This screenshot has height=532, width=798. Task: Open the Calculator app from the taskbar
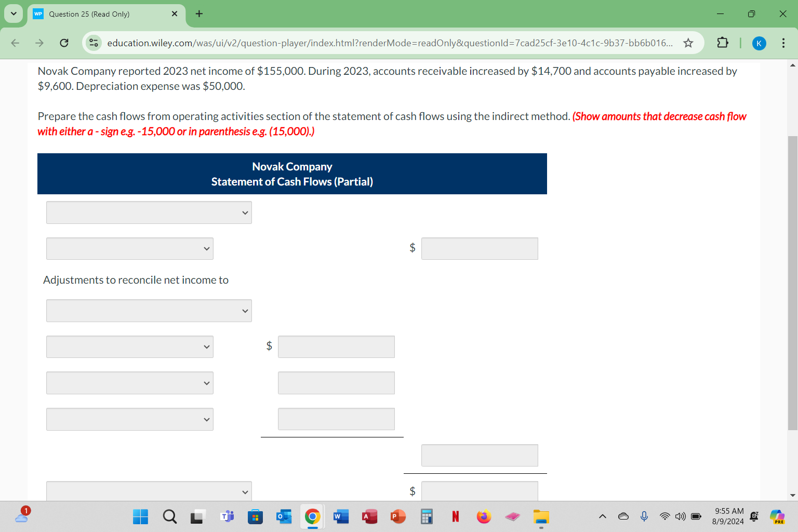pos(426,516)
